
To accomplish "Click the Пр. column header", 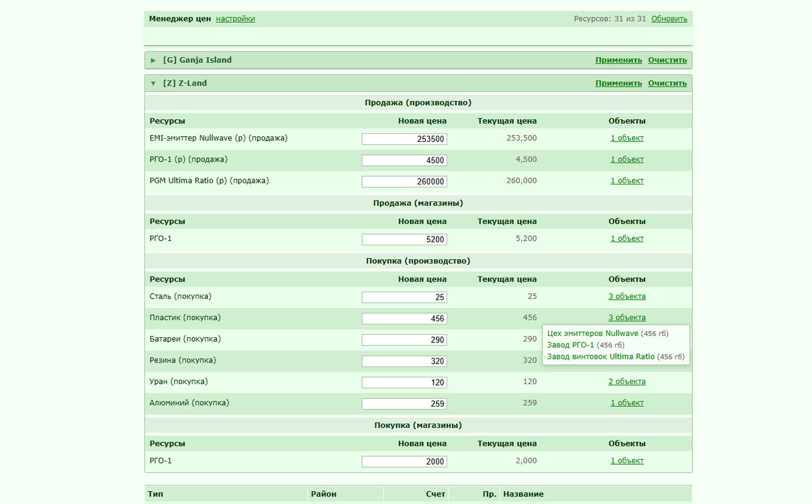I will pos(489,494).
